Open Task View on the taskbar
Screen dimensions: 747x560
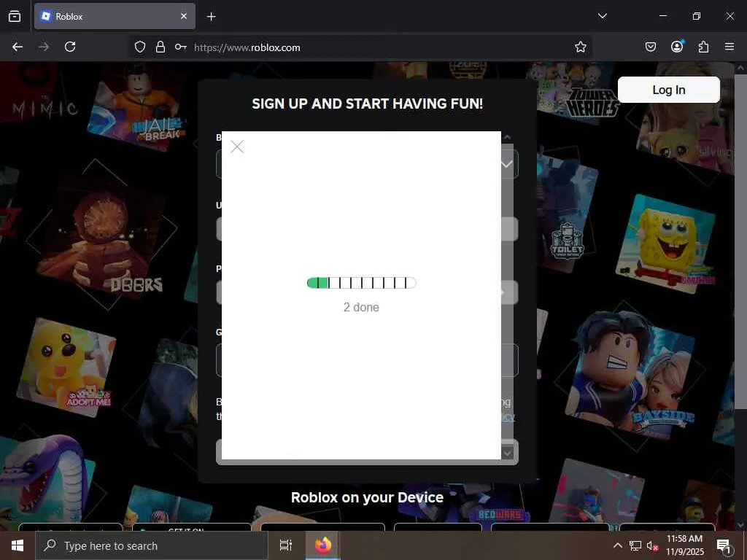[x=286, y=545]
